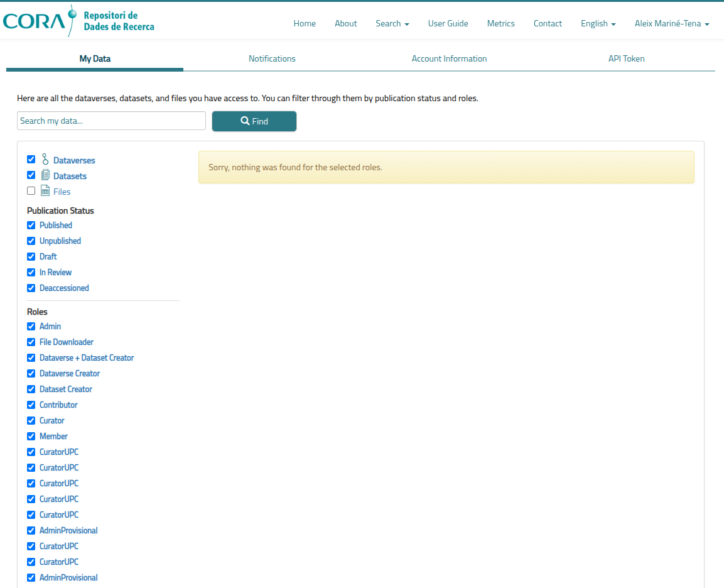Uncheck the File Downloader role

31,342
